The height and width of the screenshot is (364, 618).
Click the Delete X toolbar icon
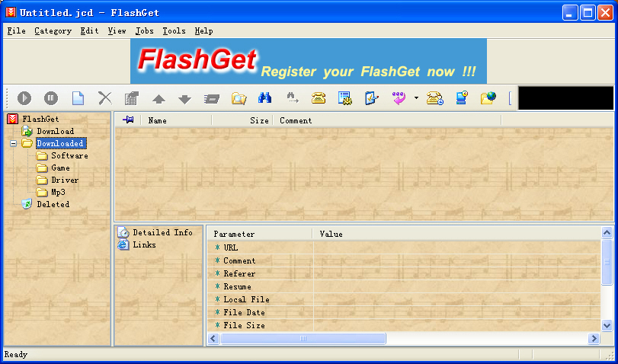point(105,98)
